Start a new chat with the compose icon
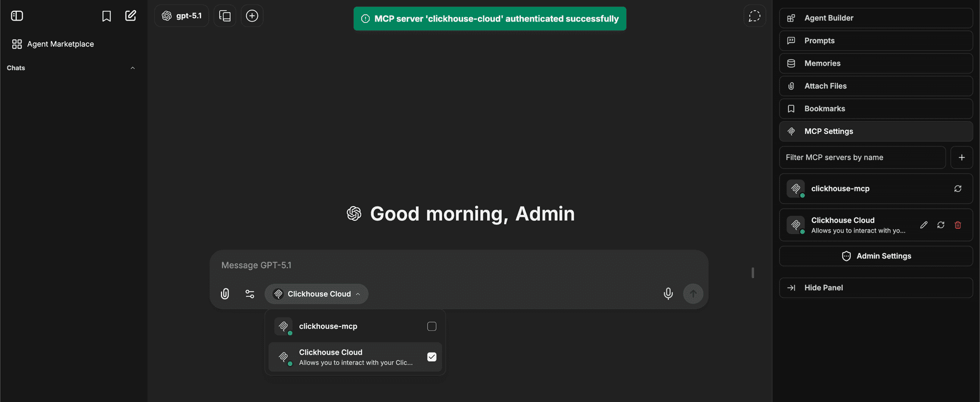 pos(130,16)
